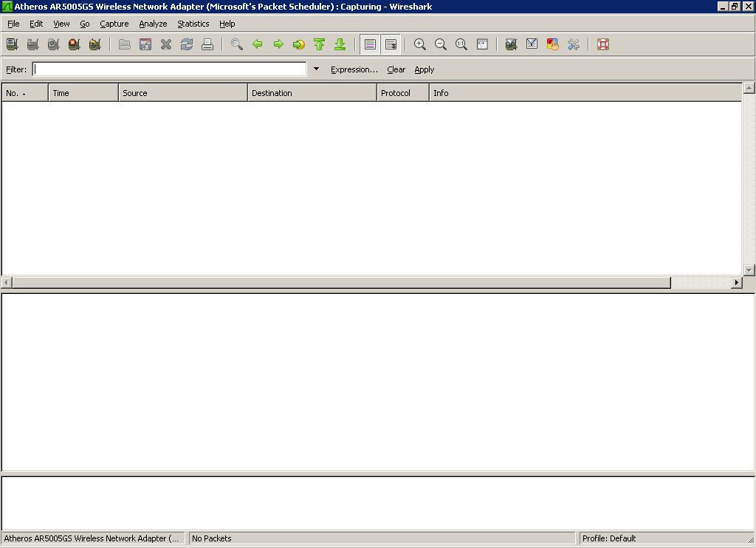The height and width of the screenshot is (548, 756).
Task: Click packet list horizontal scrollbar left arrow
Action: coord(7,282)
